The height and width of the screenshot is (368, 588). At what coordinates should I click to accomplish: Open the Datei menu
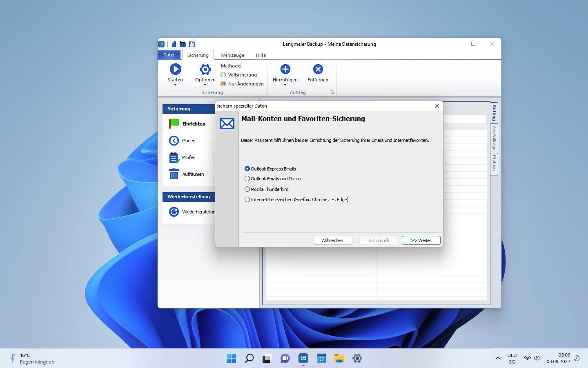(x=169, y=55)
